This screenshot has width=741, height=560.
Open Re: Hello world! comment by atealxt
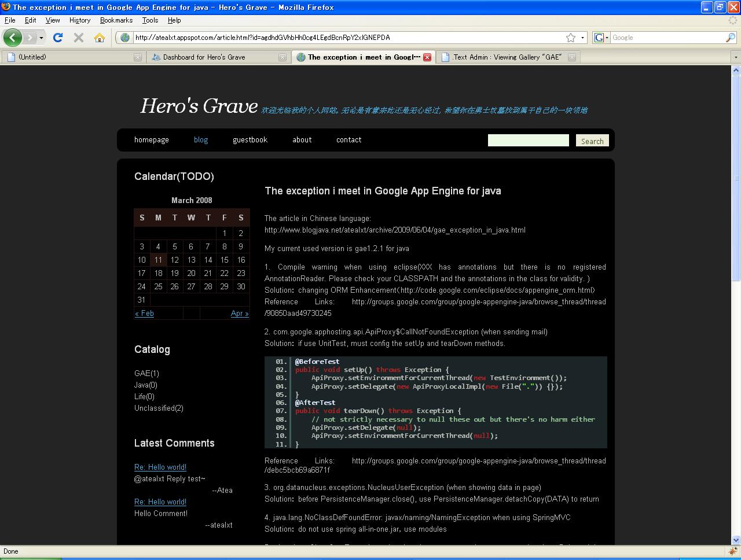[x=160, y=502]
